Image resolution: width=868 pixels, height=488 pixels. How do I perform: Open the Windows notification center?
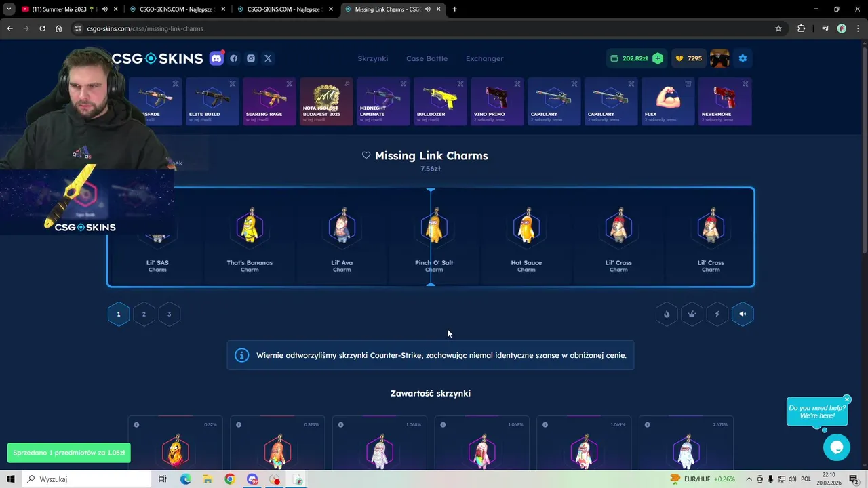pos(854,479)
